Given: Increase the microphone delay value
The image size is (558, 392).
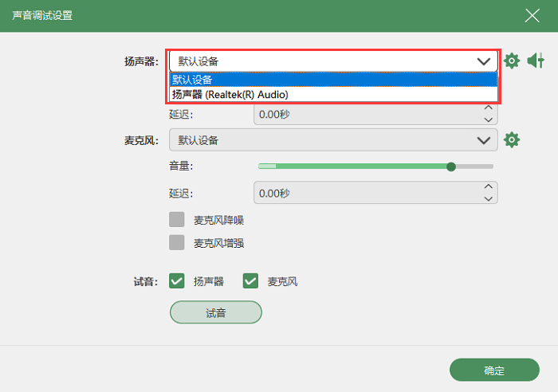Looking at the screenshot, I should (x=488, y=186).
